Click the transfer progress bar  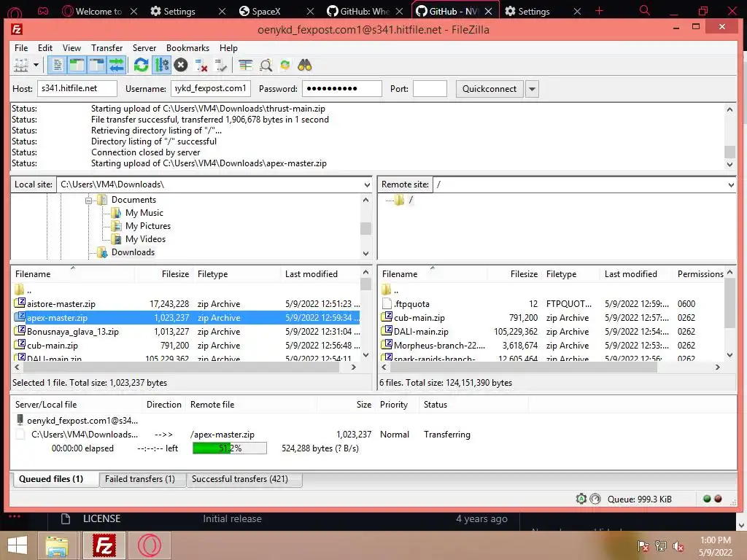(x=230, y=448)
